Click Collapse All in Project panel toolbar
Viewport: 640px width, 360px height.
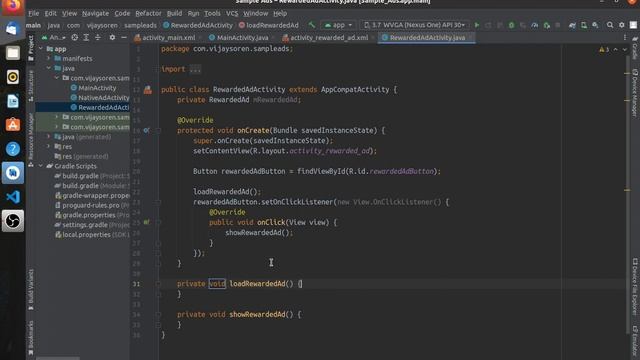tap(98, 38)
